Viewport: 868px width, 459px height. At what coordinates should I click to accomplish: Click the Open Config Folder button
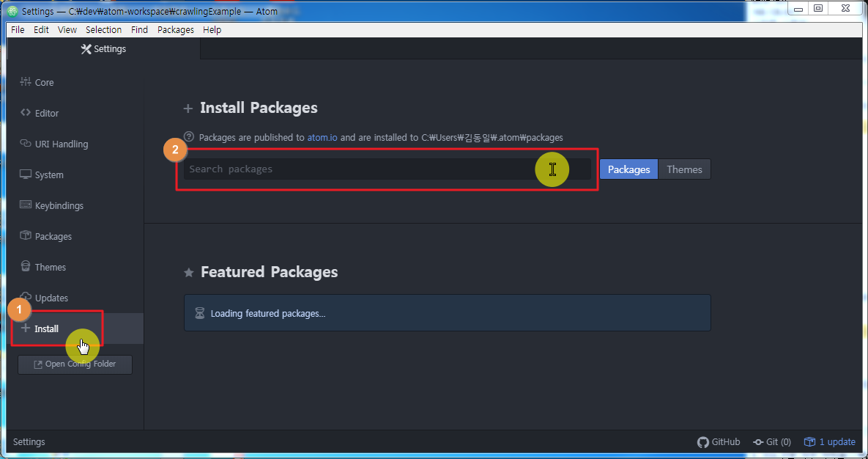[75, 364]
